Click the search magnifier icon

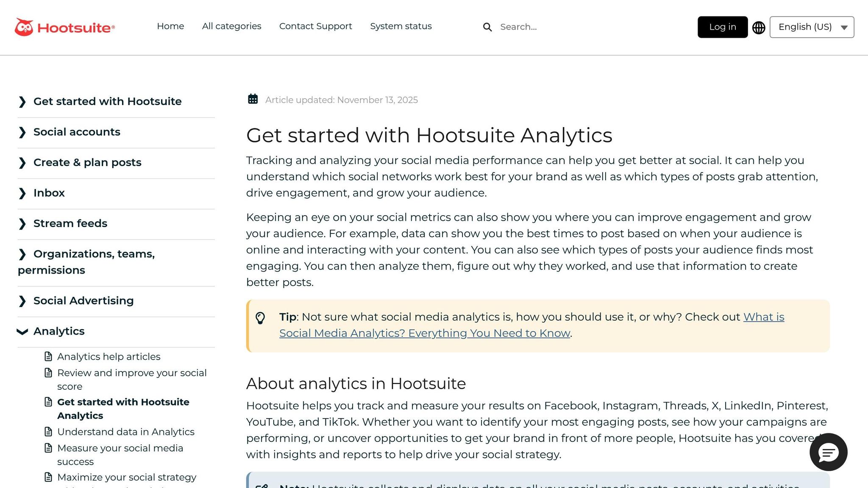487,27
